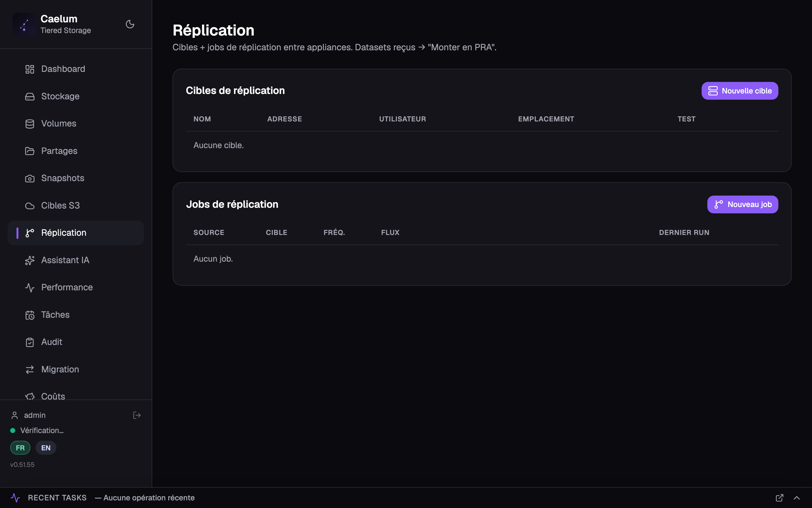Image resolution: width=812 pixels, height=508 pixels.
Task: Navigate to Migration
Action: pyautogui.click(x=76, y=369)
